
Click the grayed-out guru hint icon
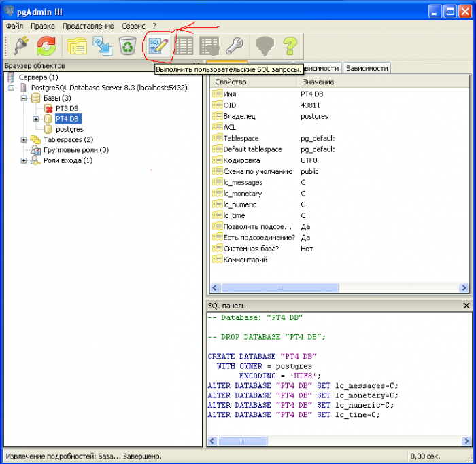[265, 46]
